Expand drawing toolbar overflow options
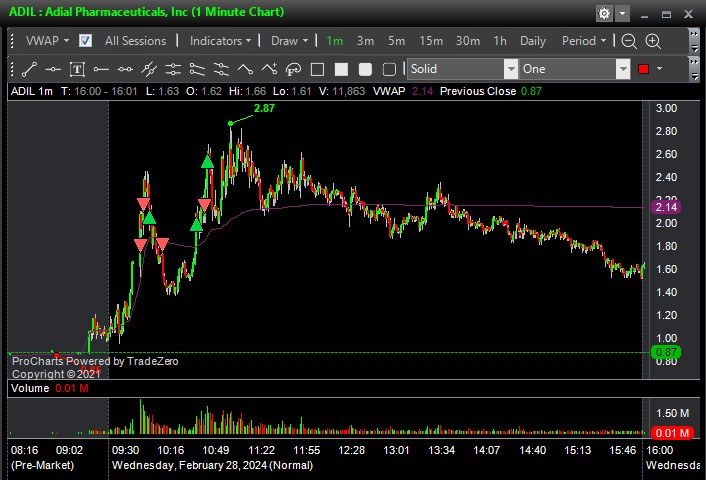The height and width of the screenshot is (480, 706). click(694, 69)
